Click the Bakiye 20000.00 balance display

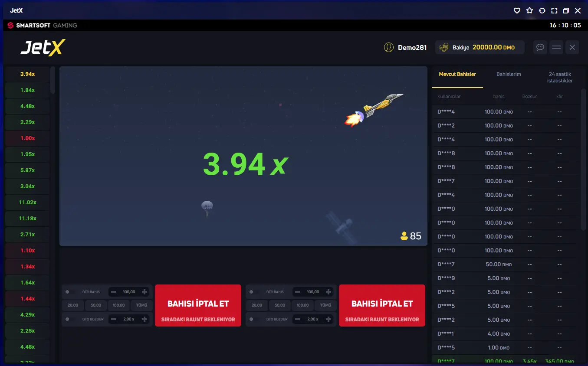(x=480, y=47)
